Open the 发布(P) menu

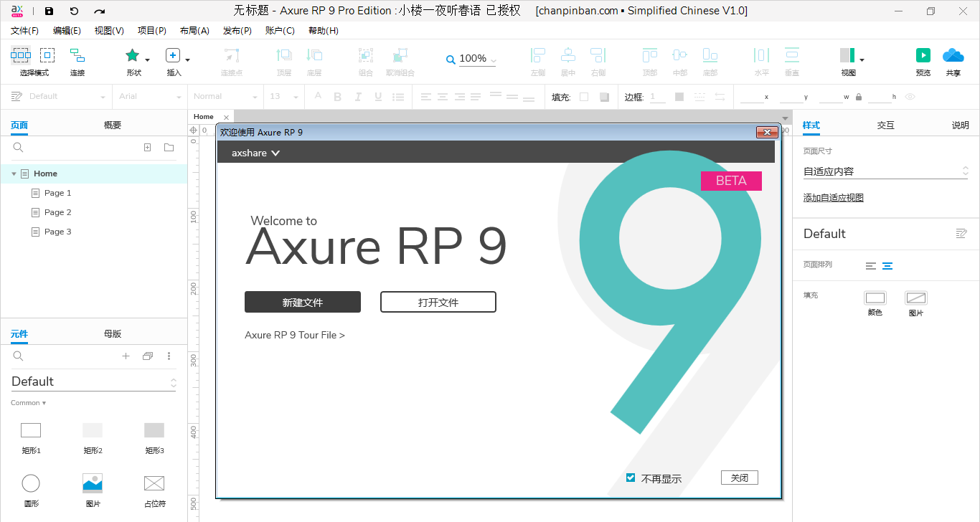(x=237, y=31)
